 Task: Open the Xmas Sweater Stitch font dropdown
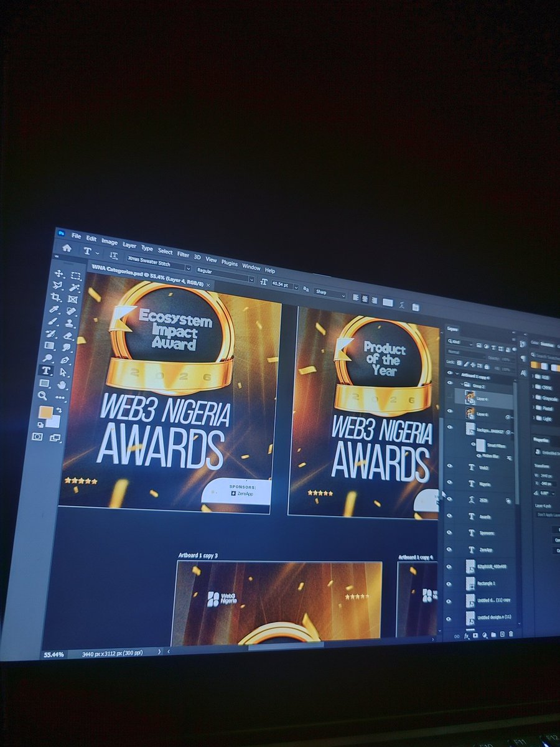[188, 268]
